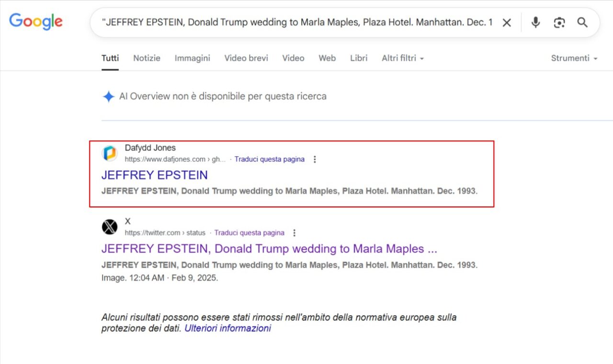Image resolution: width=613 pixels, height=364 pixels.
Task: Click the Dafydd Jones site name
Action: click(x=150, y=148)
